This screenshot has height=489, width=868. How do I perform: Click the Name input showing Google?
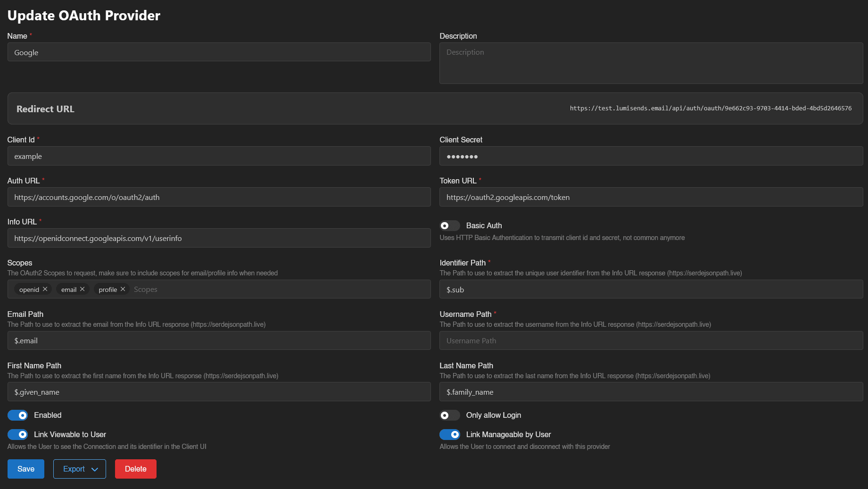coord(219,52)
